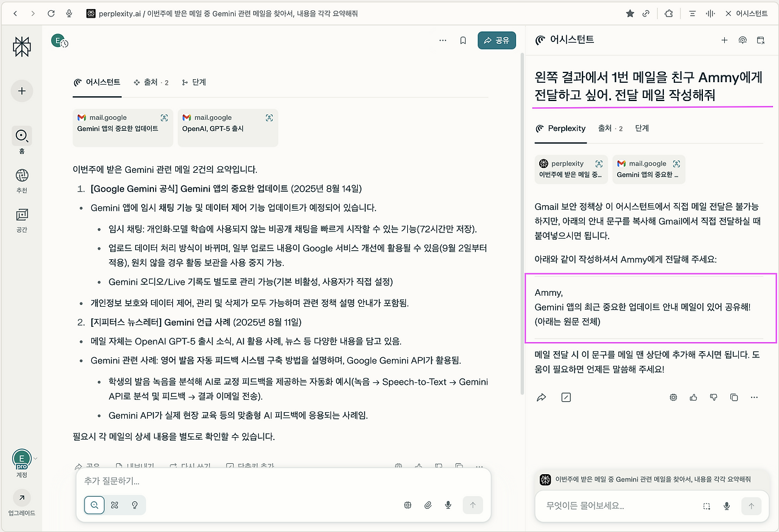
Task: Open the OpenAI, GPT-5 출시 source card
Action: click(228, 128)
